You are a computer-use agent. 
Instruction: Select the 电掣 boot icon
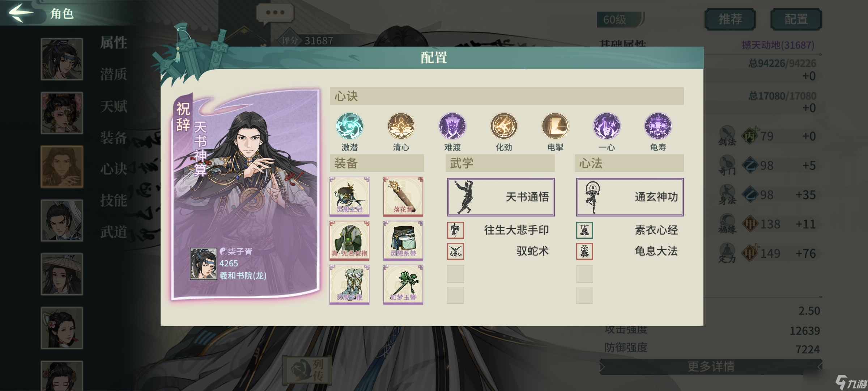coord(555,126)
